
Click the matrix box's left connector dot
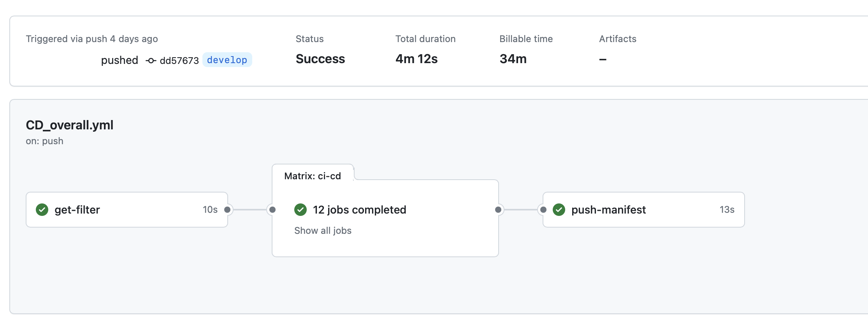click(x=272, y=210)
